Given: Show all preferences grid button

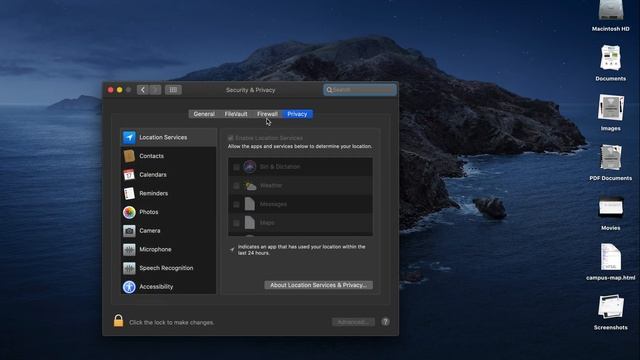Looking at the screenshot, I should (x=173, y=90).
